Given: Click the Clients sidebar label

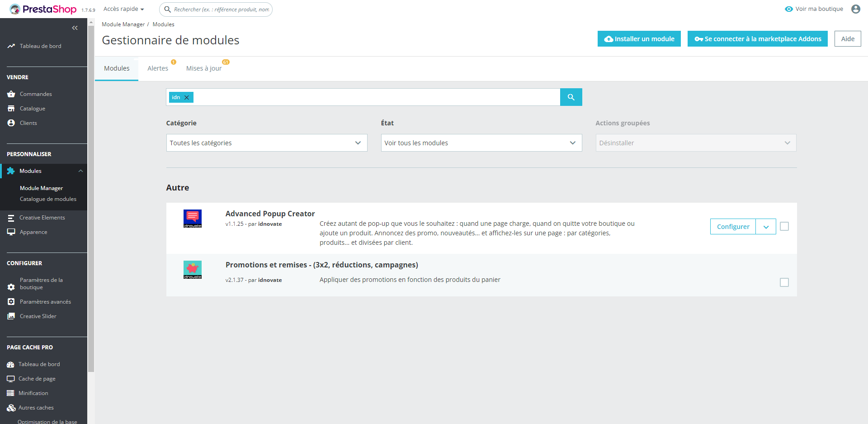Looking at the screenshot, I should click(28, 123).
